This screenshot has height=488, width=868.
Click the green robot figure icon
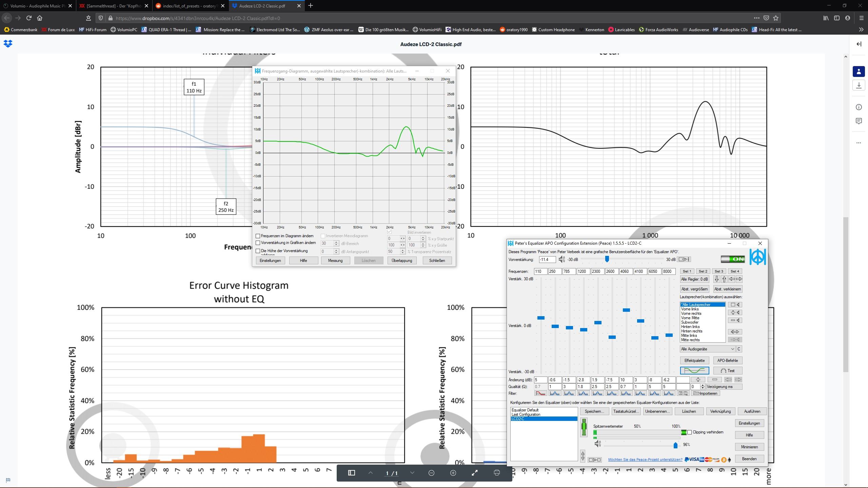(x=584, y=427)
